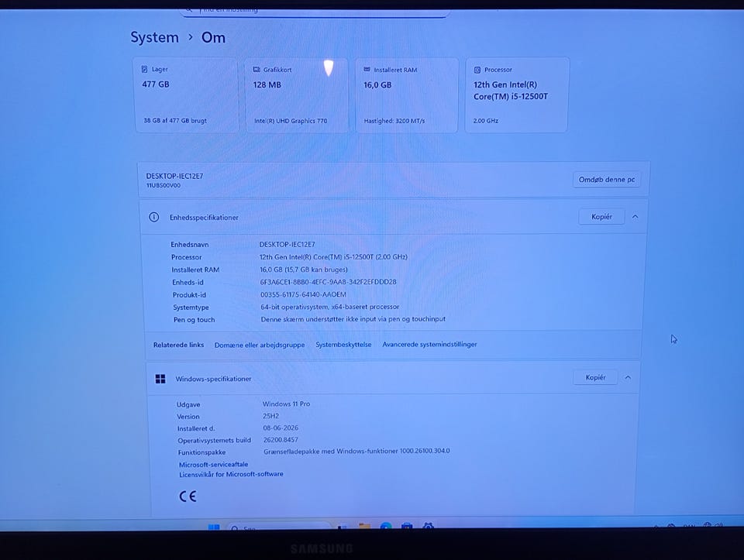Open Licensvilkår for Microsoft-software link

coord(231,474)
